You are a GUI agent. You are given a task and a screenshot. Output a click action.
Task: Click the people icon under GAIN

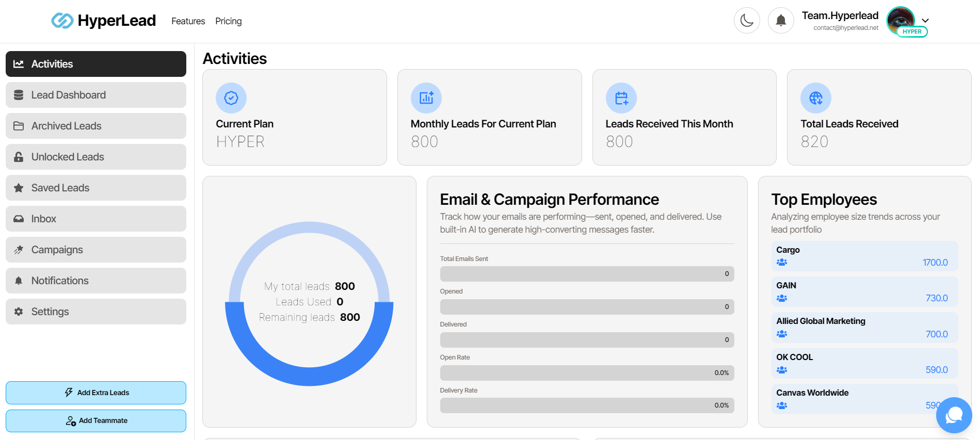782,298
